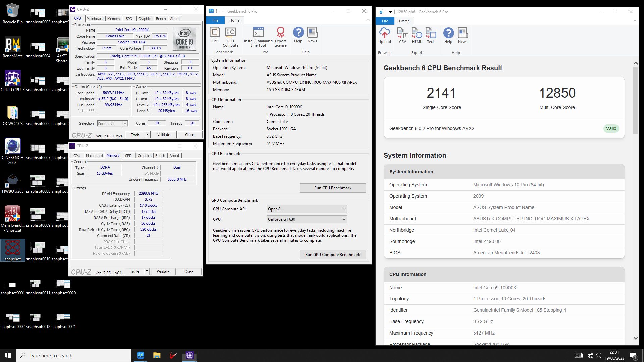The image size is (644, 362).
Task: Collapse the ribbon in results window
Action: (635, 21)
